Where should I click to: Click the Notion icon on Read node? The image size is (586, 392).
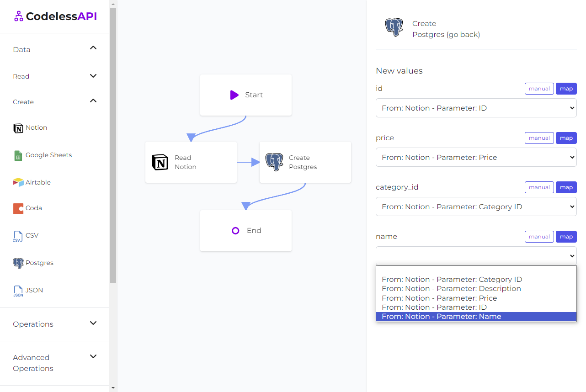(x=160, y=162)
